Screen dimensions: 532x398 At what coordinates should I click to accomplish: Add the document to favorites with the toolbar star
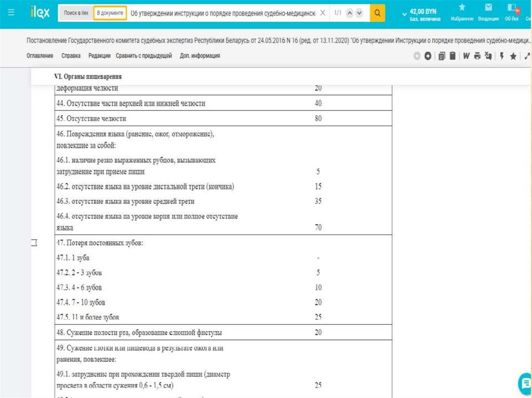[513, 56]
